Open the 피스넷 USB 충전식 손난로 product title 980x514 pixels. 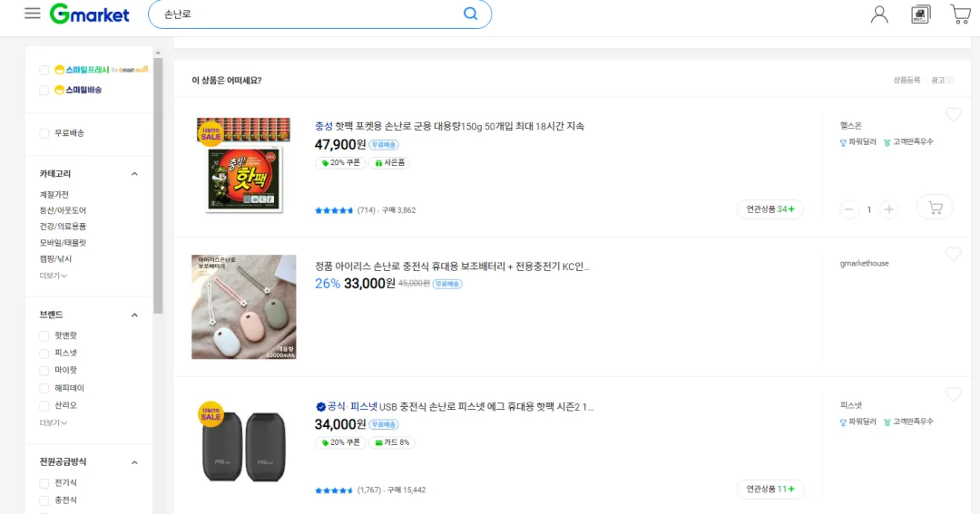455,407
